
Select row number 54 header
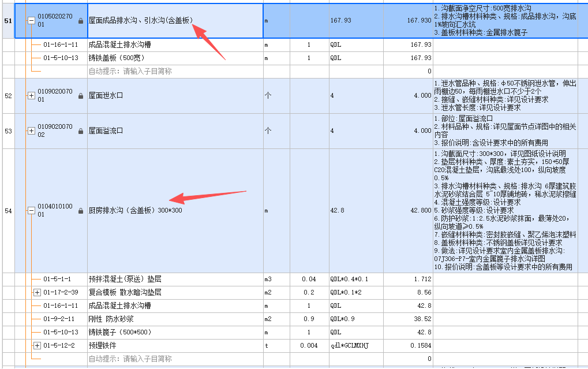[x=8, y=211]
